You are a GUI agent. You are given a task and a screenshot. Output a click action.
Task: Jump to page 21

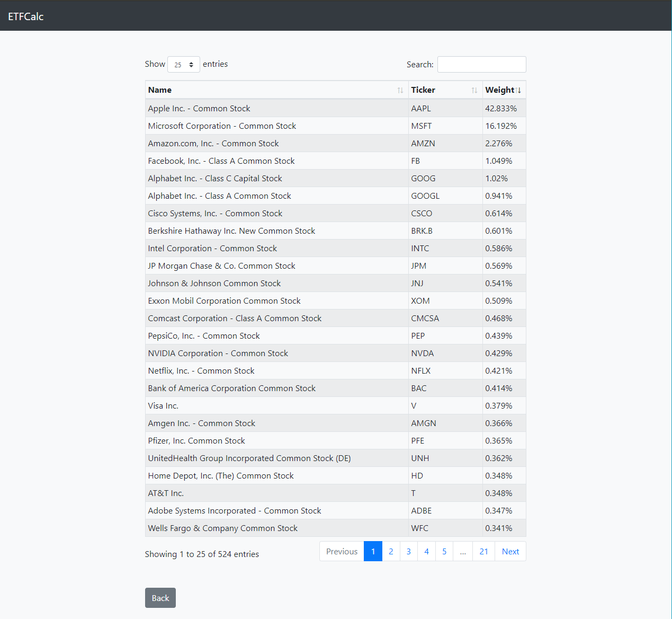click(483, 551)
